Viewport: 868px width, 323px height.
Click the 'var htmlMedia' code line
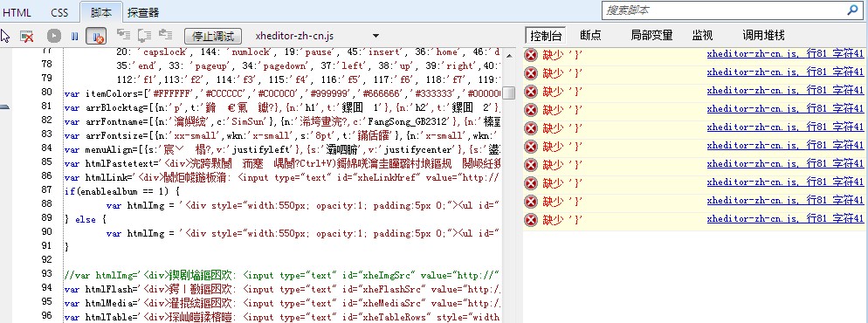[283, 303]
